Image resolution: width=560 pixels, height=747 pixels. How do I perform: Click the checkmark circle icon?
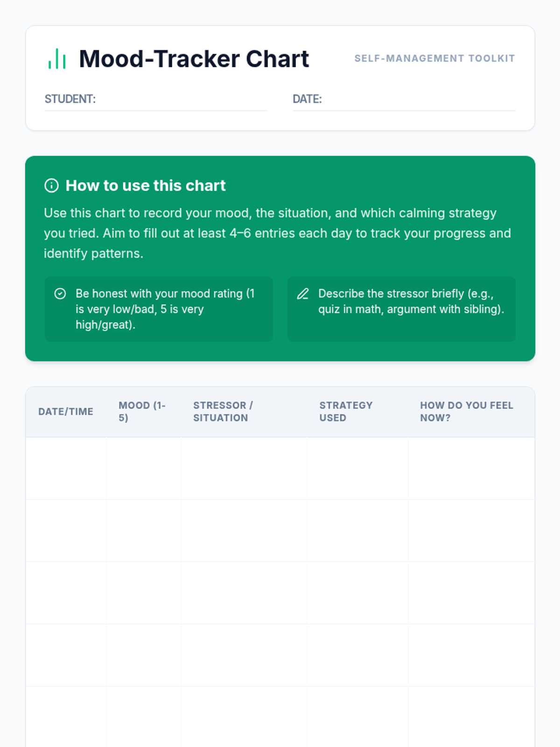tap(60, 294)
